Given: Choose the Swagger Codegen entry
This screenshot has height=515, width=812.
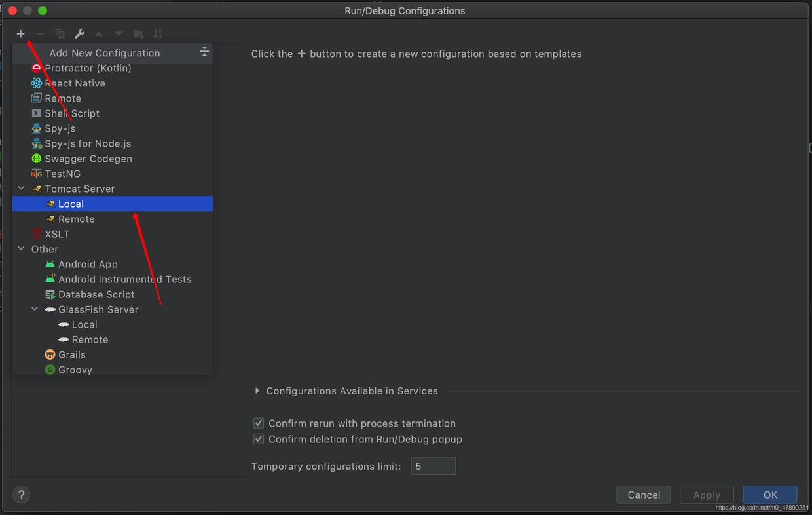Looking at the screenshot, I should [x=113, y=159].
